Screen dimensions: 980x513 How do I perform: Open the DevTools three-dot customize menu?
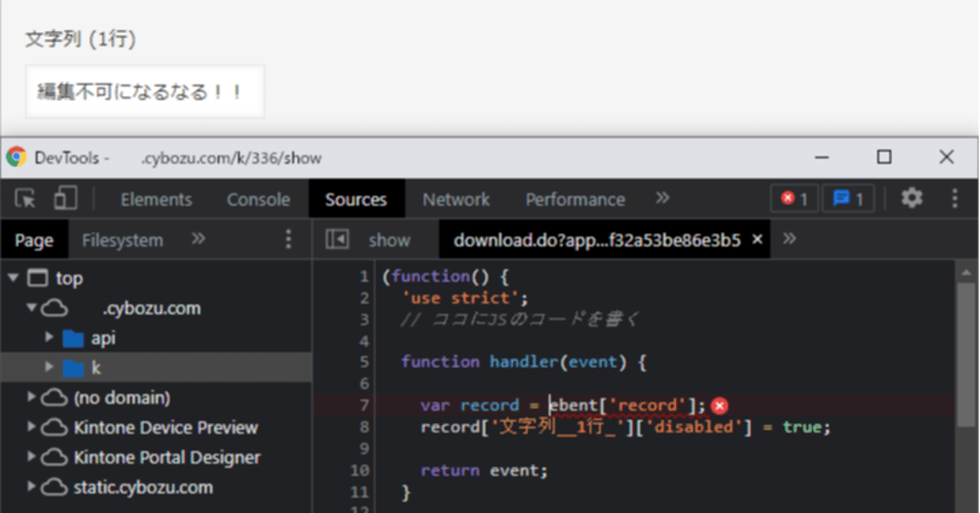(955, 199)
